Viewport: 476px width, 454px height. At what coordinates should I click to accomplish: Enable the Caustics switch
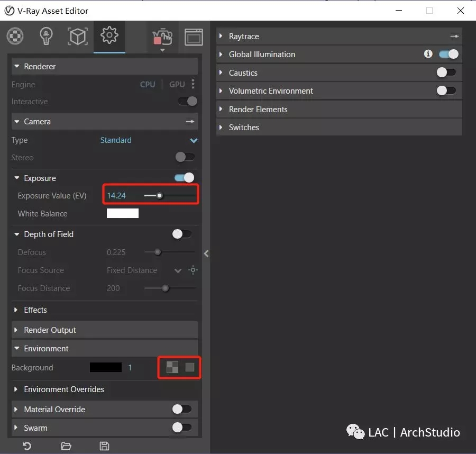point(446,72)
